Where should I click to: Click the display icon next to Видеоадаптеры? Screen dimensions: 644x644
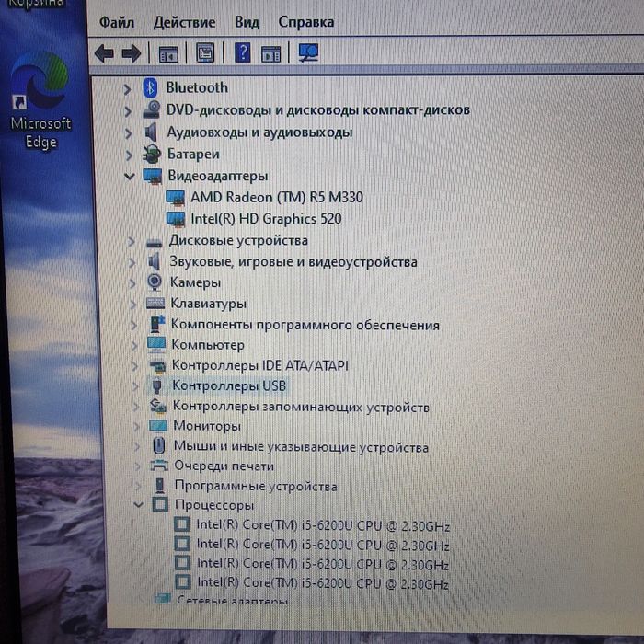coord(153,177)
